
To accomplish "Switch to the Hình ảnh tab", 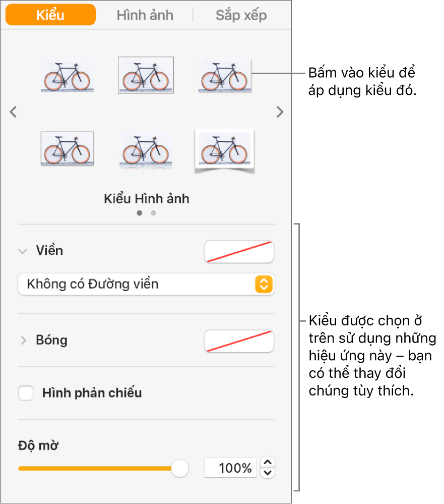I will coord(145,15).
